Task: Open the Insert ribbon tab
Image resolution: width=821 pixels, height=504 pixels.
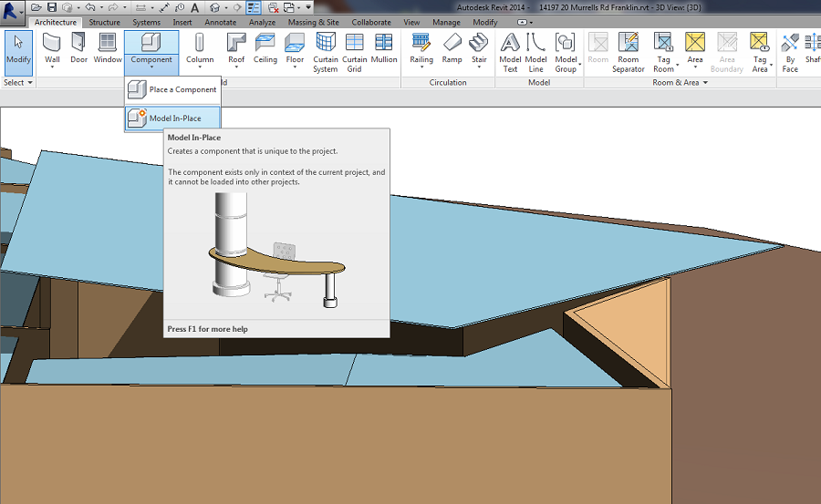Action: point(182,22)
